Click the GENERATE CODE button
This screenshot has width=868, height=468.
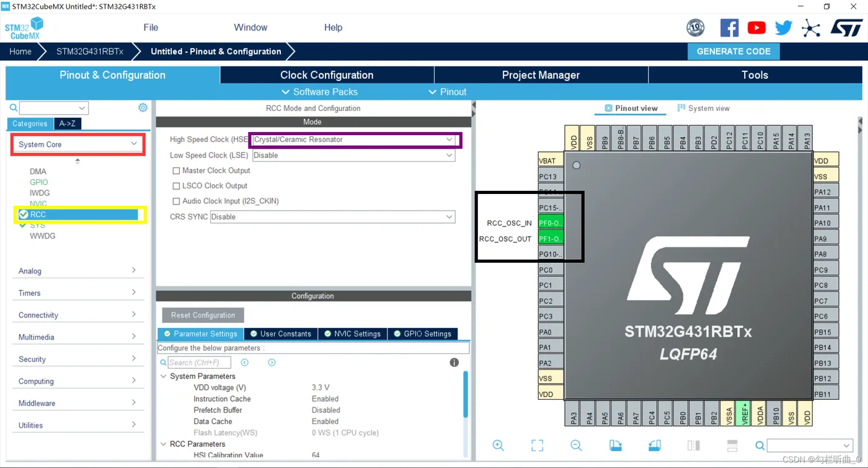coord(733,51)
